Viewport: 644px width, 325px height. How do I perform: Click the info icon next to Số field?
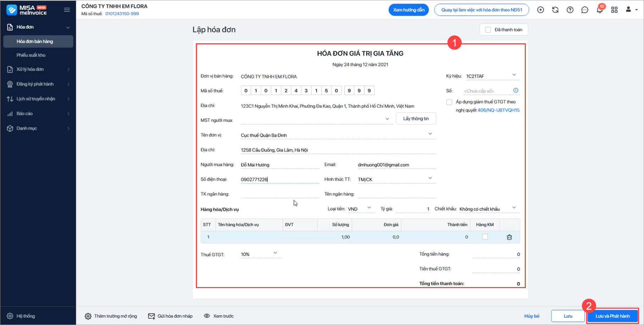point(516,90)
